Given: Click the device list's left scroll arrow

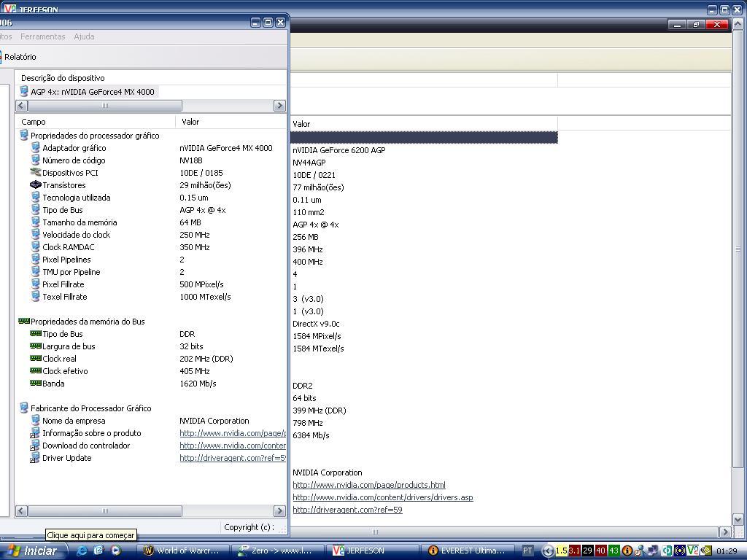Looking at the screenshot, I should (x=21, y=105).
